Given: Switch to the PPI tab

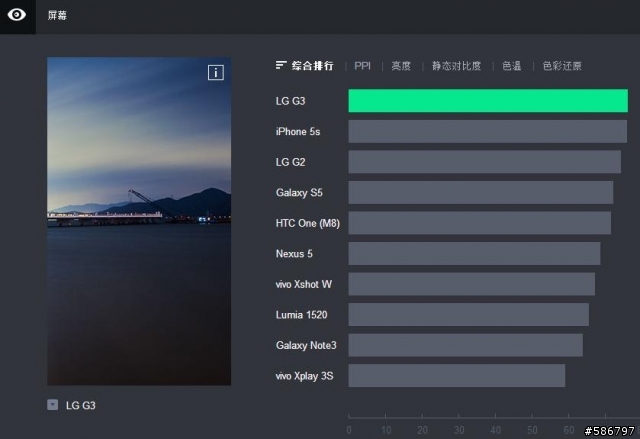Looking at the screenshot, I should pos(362,66).
